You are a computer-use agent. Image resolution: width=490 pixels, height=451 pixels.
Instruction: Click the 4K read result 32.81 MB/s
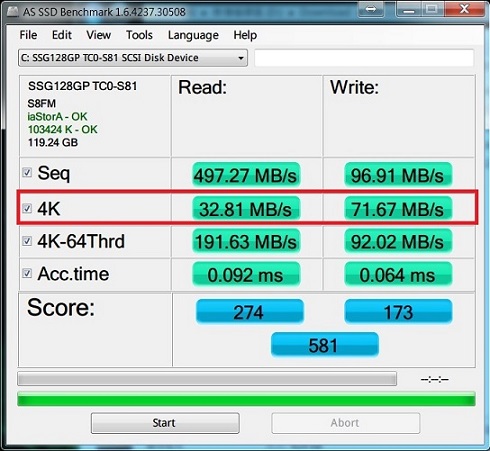[246, 209]
